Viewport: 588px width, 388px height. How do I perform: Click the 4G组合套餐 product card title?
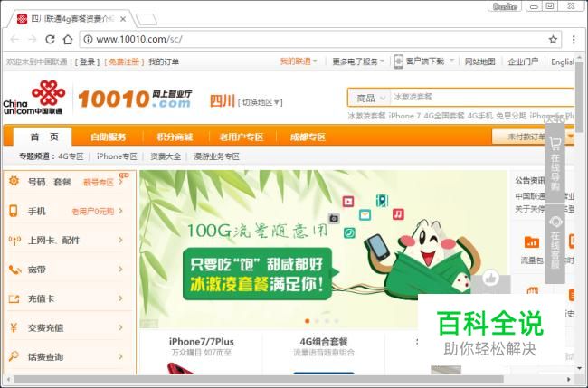[324, 342]
